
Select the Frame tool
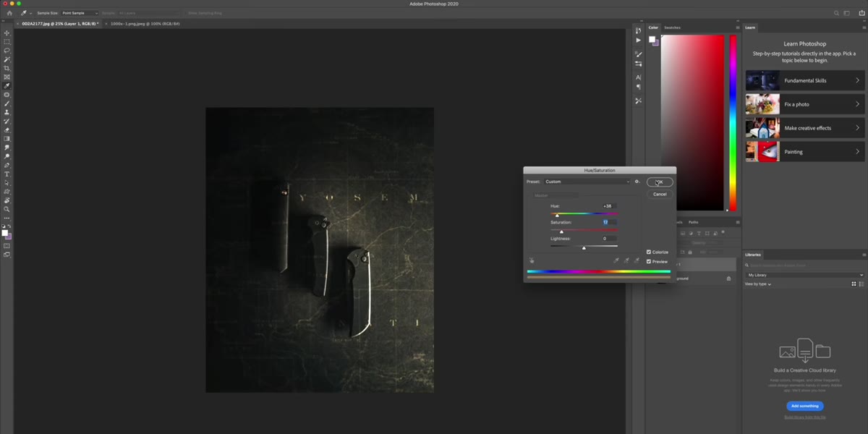tap(7, 77)
